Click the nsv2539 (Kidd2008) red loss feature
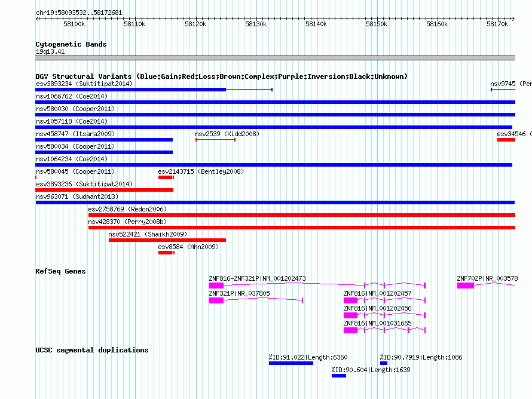The image size is (532, 399). pyautogui.click(x=215, y=140)
